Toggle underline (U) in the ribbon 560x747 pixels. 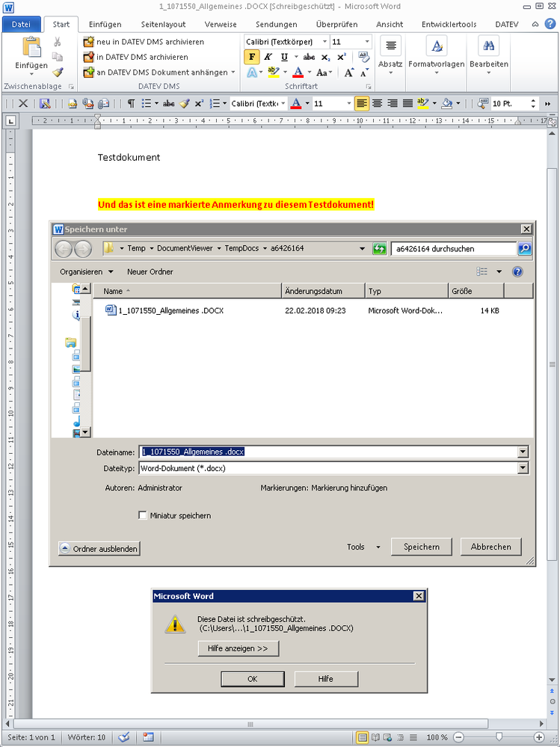[284, 57]
